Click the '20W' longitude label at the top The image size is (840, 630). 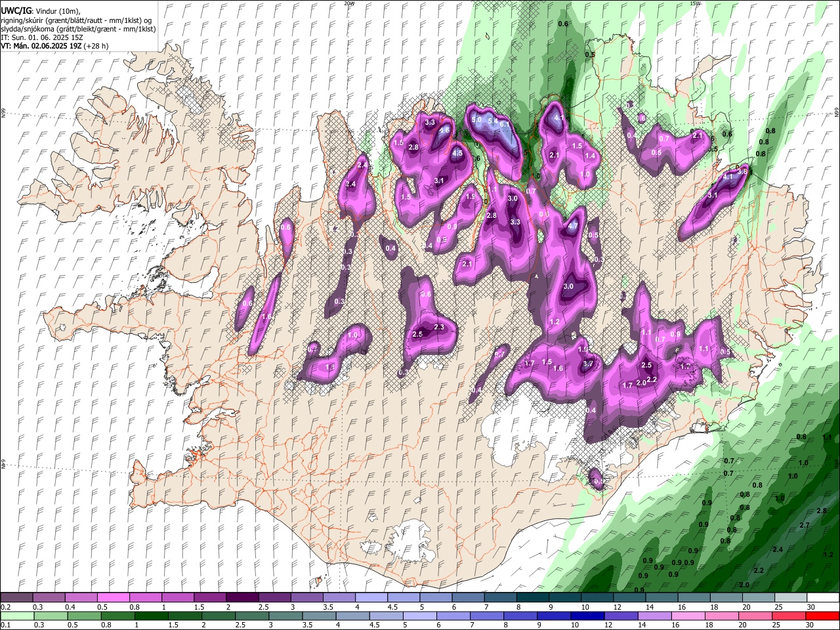tap(348, 3)
